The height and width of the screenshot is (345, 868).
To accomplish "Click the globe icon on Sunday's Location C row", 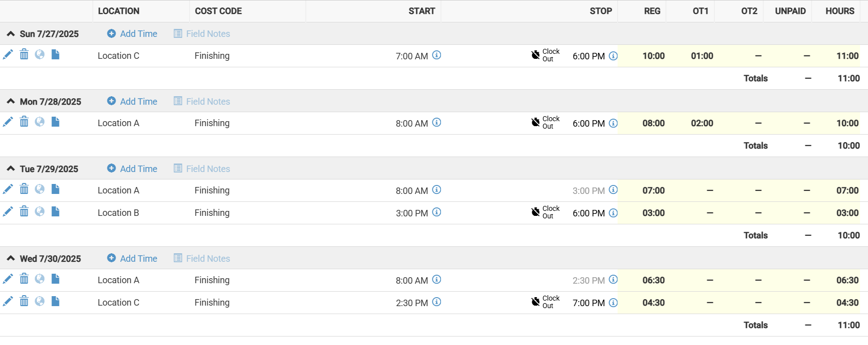I will (40, 54).
